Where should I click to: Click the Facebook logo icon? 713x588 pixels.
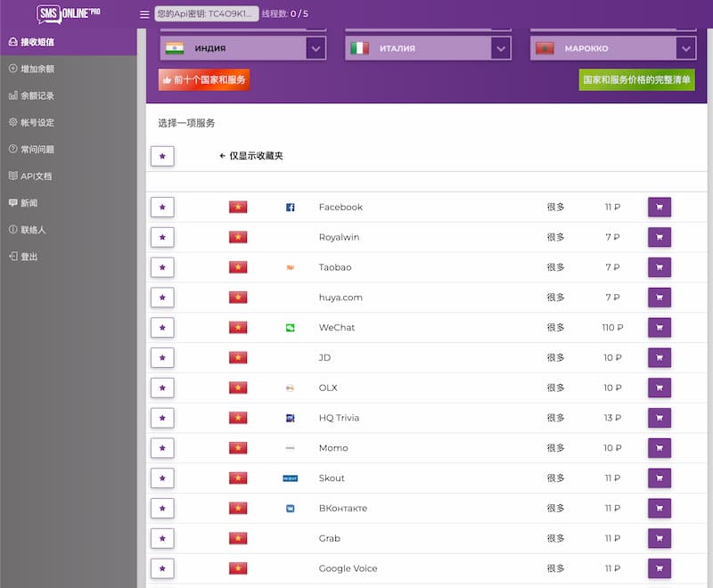click(291, 208)
